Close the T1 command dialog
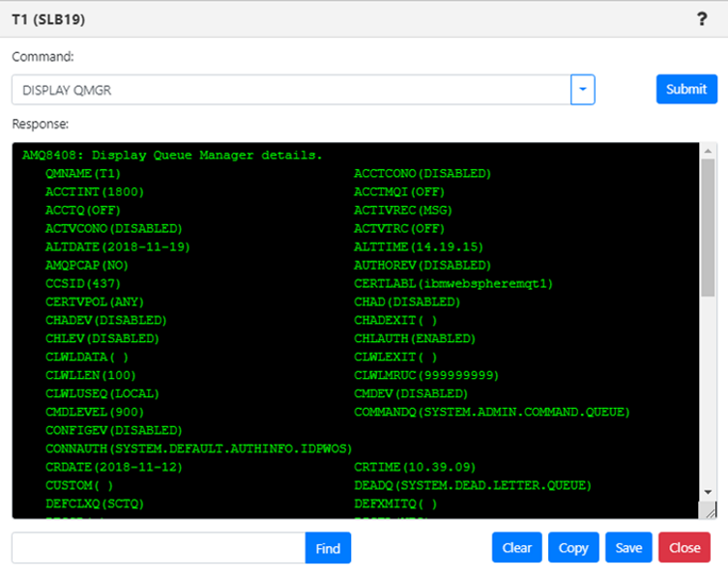Screen dimensions: 728x577 684,548
